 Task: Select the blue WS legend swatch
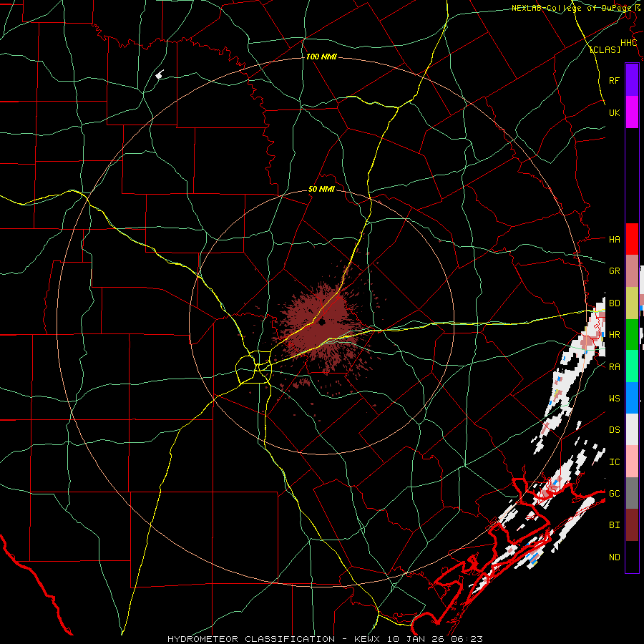click(632, 398)
